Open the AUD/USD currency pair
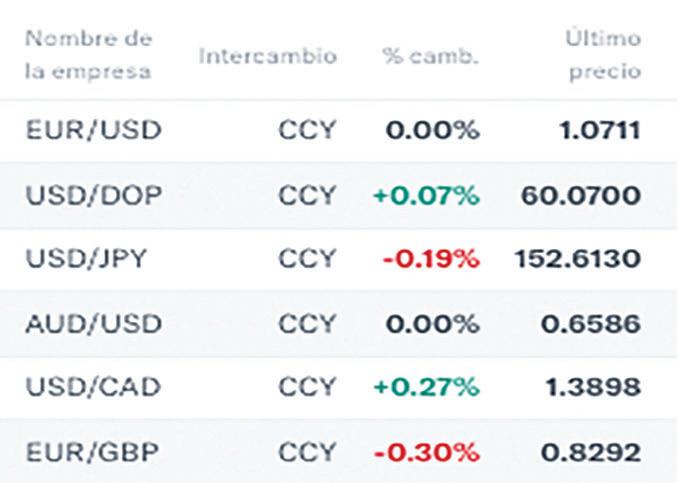677x483 pixels. pos(94,324)
